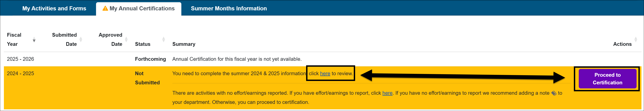
Task: Click the Not Submitted status text
Action: [x=147, y=78]
